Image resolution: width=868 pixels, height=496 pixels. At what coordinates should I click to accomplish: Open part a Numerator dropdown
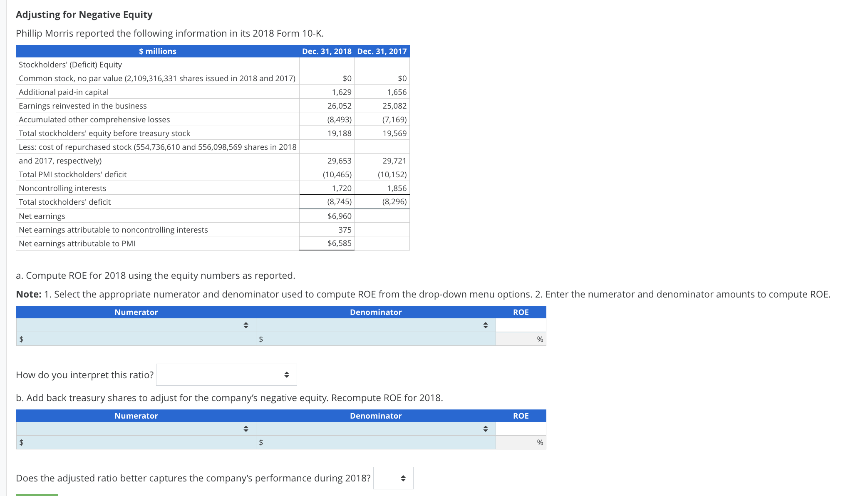(136, 325)
